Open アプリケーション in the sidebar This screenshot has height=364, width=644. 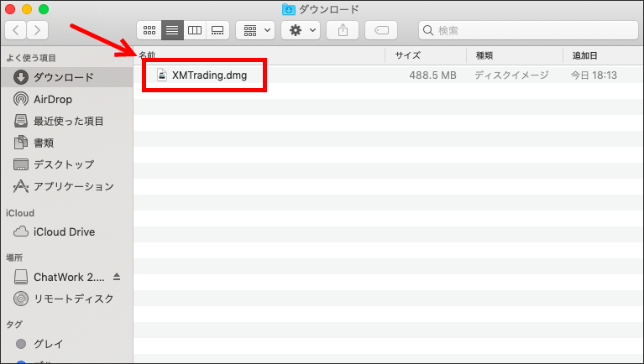[x=72, y=186]
